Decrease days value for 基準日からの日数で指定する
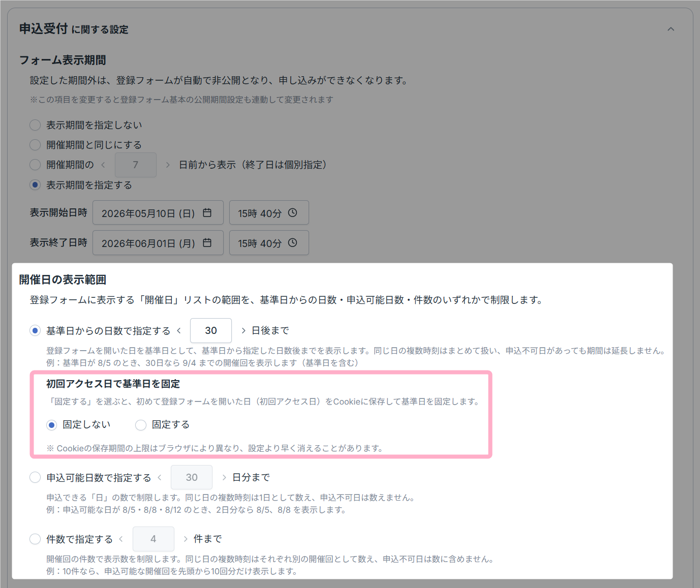This screenshot has width=700, height=588. click(x=179, y=331)
